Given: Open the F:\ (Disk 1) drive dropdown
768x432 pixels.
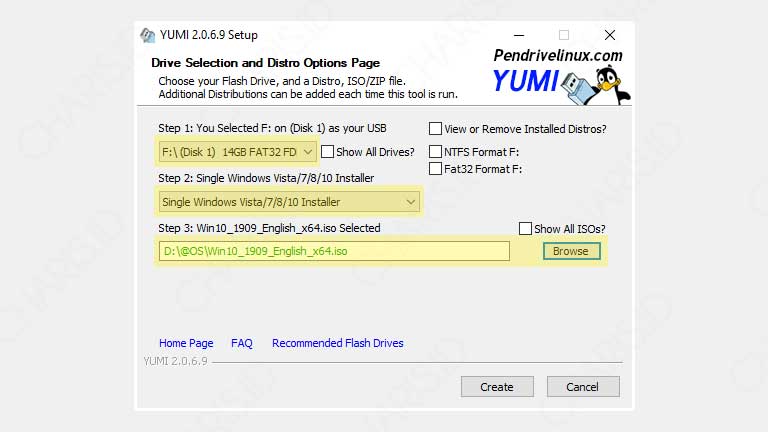Looking at the screenshot, I should point(237,152).
